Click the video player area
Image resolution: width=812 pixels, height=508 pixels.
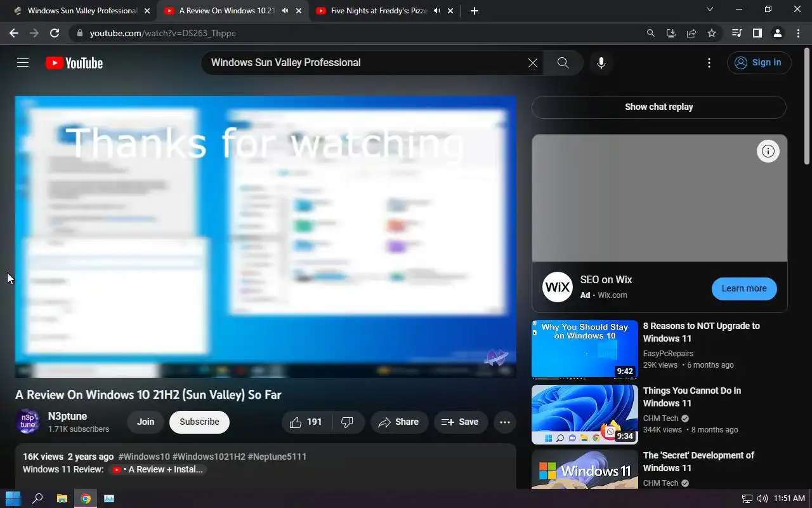coord(266,237)
